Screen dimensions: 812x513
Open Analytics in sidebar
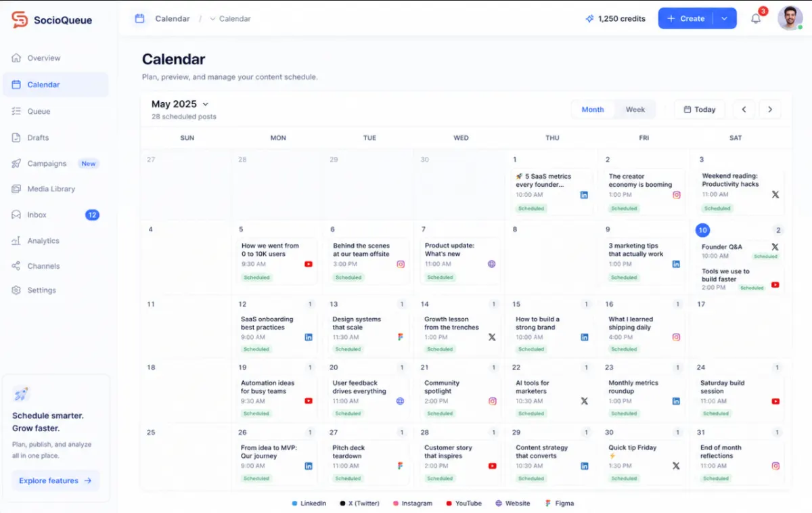click(x=55, y=240)
